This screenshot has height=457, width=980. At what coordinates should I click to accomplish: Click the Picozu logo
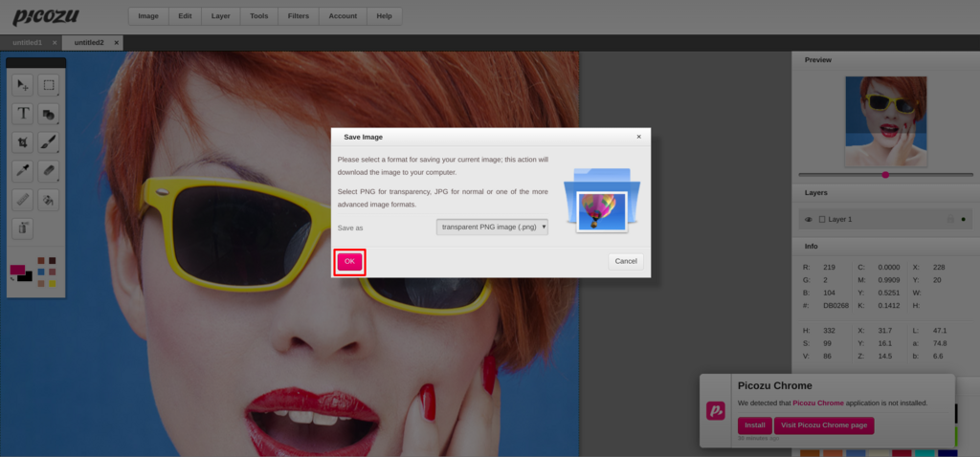pos(46,17)
